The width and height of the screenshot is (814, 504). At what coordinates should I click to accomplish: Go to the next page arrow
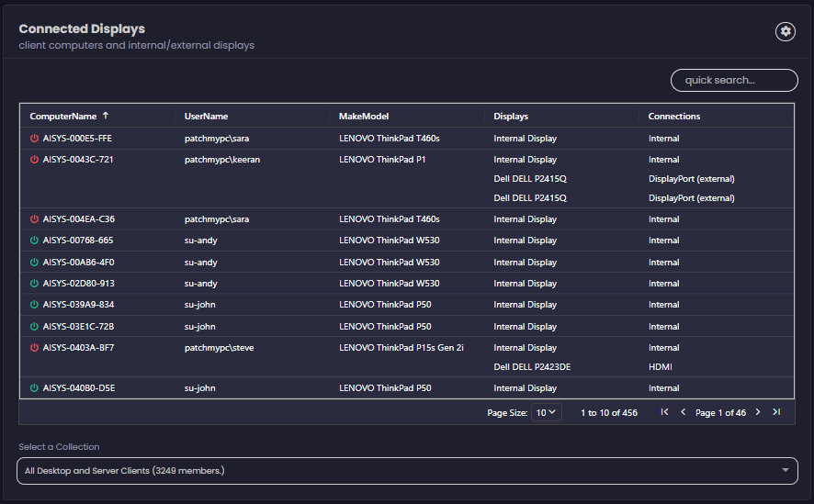(758, 412)
